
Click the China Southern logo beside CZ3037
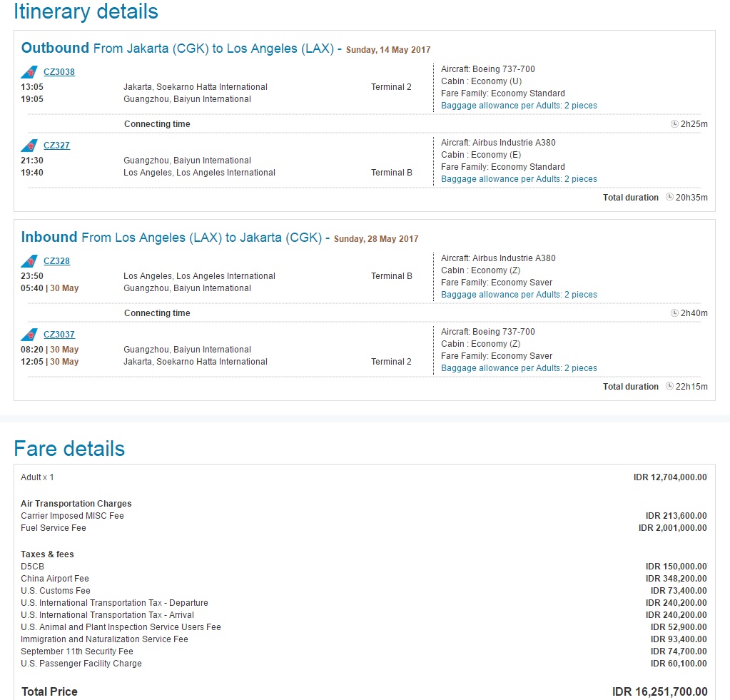click(29, 335)
